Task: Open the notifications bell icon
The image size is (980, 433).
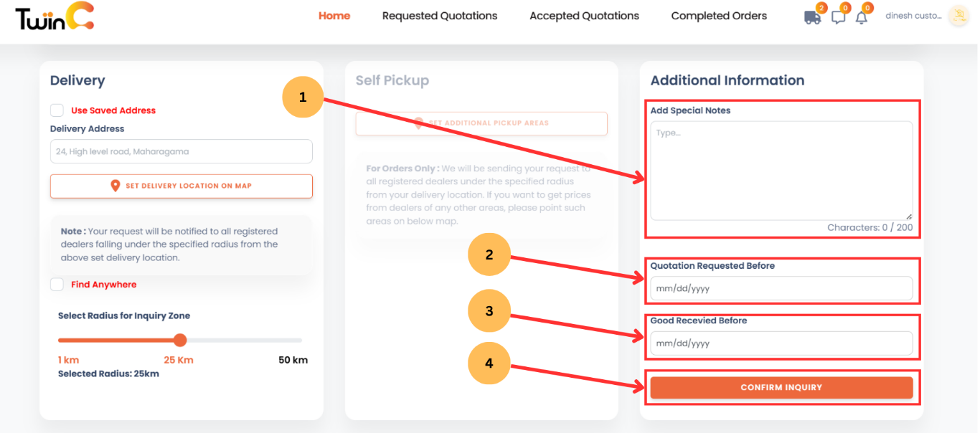Action: pos(861,17)
